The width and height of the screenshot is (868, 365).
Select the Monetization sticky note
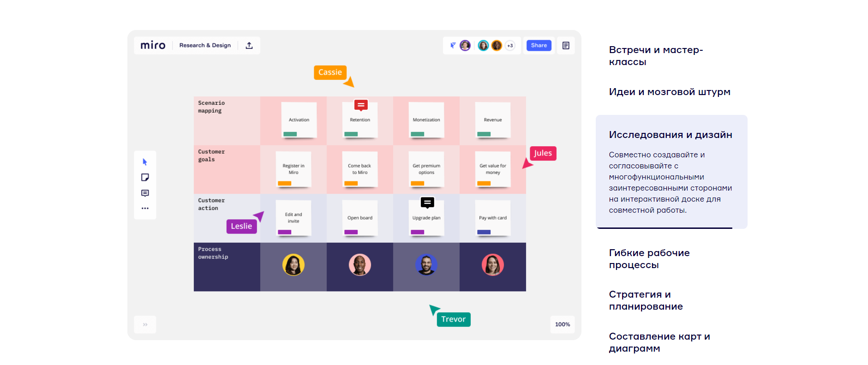[426, 120]
